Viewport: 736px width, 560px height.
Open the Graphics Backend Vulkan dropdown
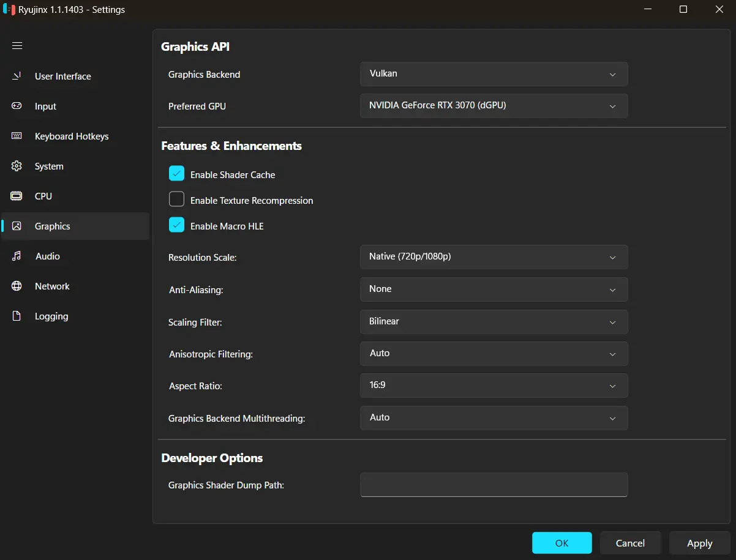point(494,74)
